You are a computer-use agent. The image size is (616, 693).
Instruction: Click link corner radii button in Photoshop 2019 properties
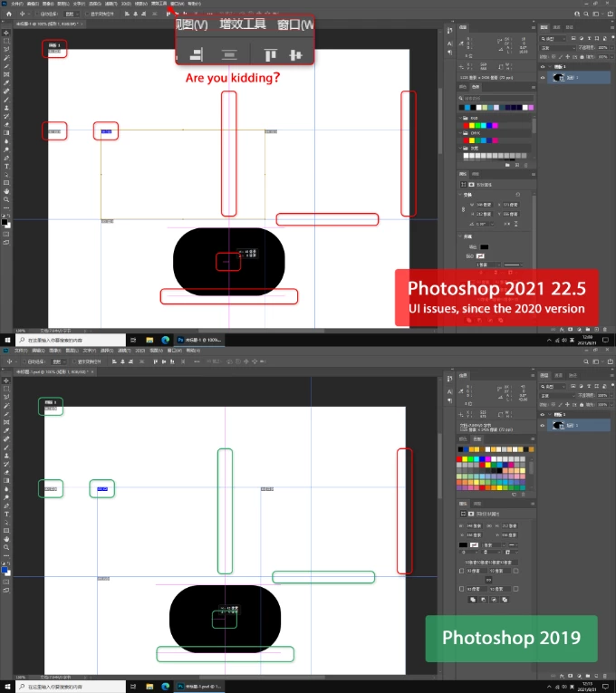(488, 580)
